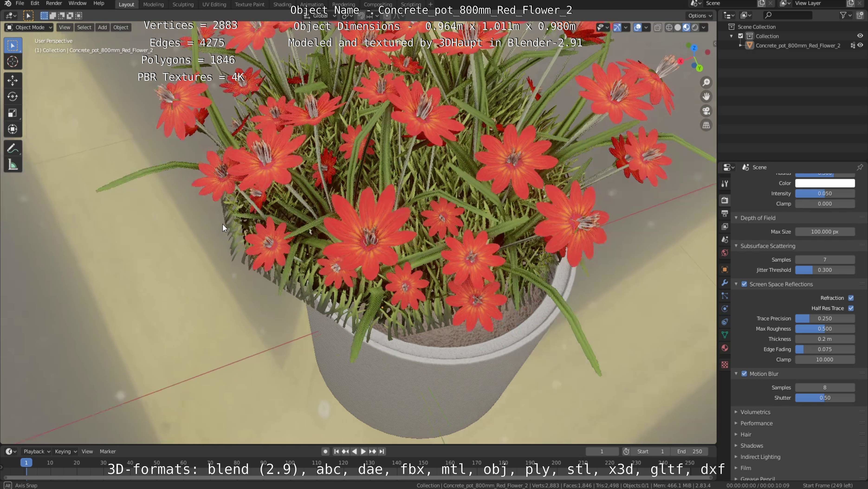The height and width of the screenshot is (489, 868).
Task: Open the File menu
Action: [20, 3]
